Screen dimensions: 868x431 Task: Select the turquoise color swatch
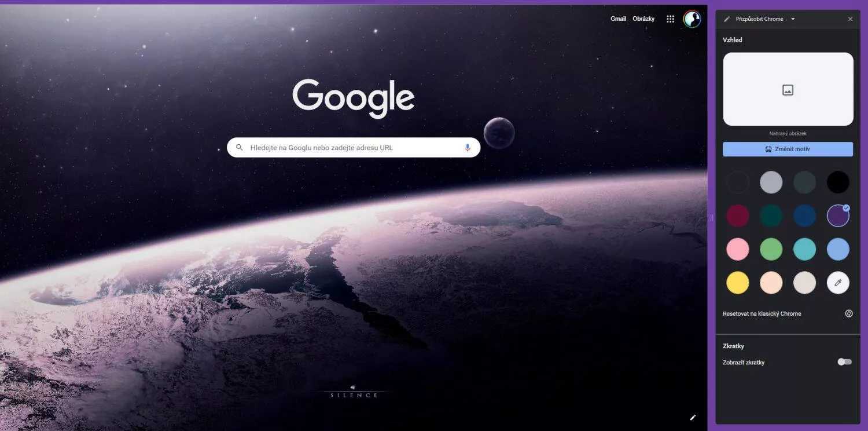pyautogui.click(x=804, y=249)
